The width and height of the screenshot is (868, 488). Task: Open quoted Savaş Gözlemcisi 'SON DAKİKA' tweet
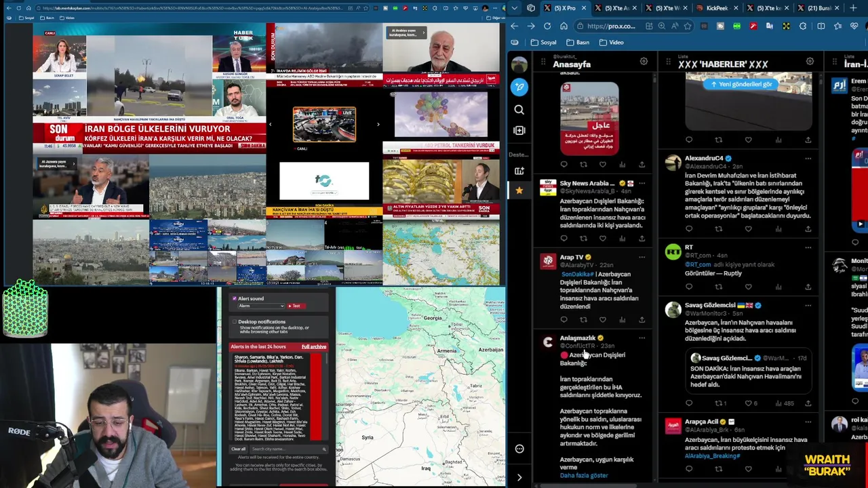748,372
